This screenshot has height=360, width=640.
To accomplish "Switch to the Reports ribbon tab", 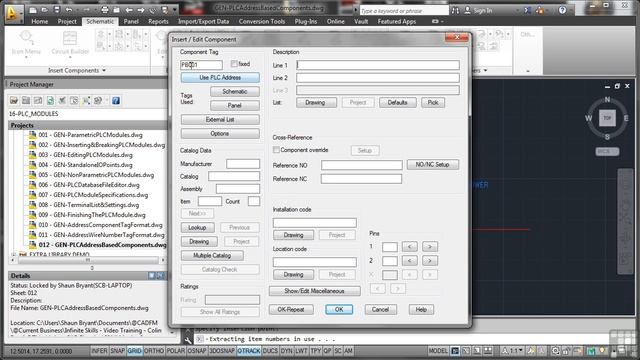I will tap(158, 21).
